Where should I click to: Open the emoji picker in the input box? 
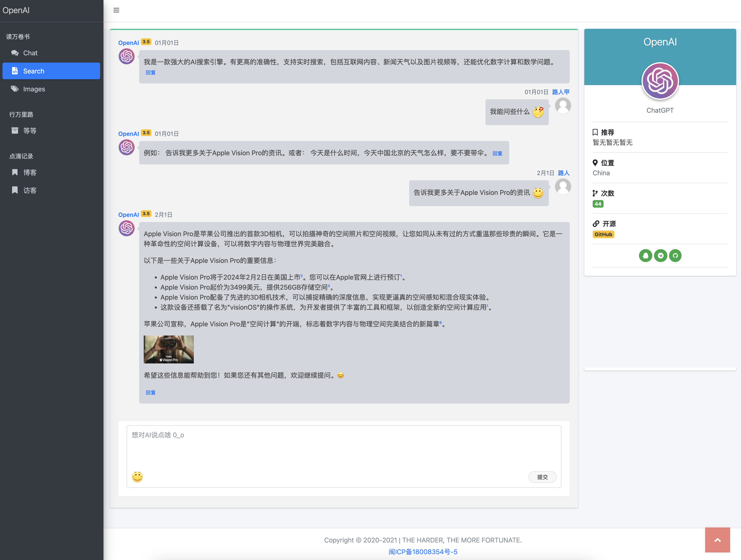[137, 477]
